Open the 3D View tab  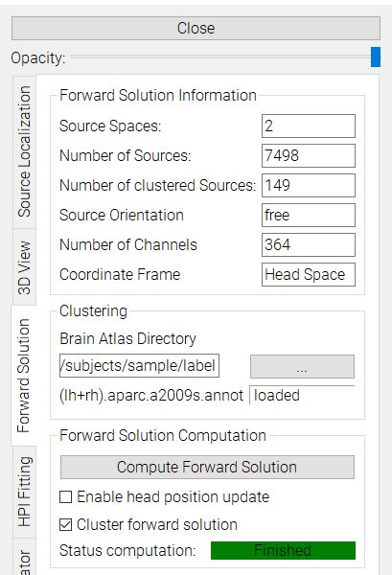pyautogui.click(x=25, y=267)
